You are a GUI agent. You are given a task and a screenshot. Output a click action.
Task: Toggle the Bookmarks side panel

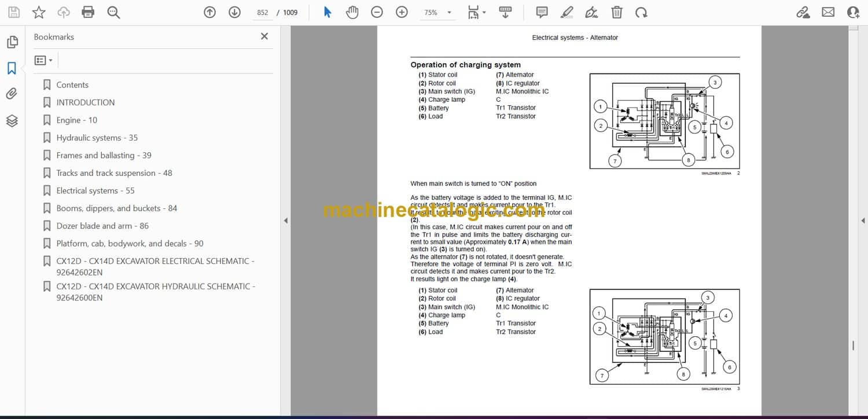click(12, 68)
